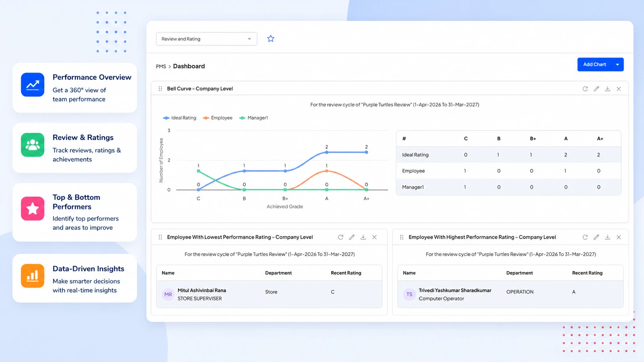The width and height of the screenshot is (644, 362).
Task: Click the Top & Bottom Performers star icon
Action: pos(33,208)
